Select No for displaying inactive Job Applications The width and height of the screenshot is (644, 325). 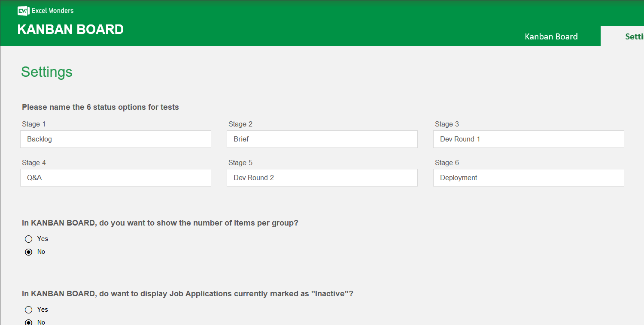pyautogui.click(x=28, y=322)
